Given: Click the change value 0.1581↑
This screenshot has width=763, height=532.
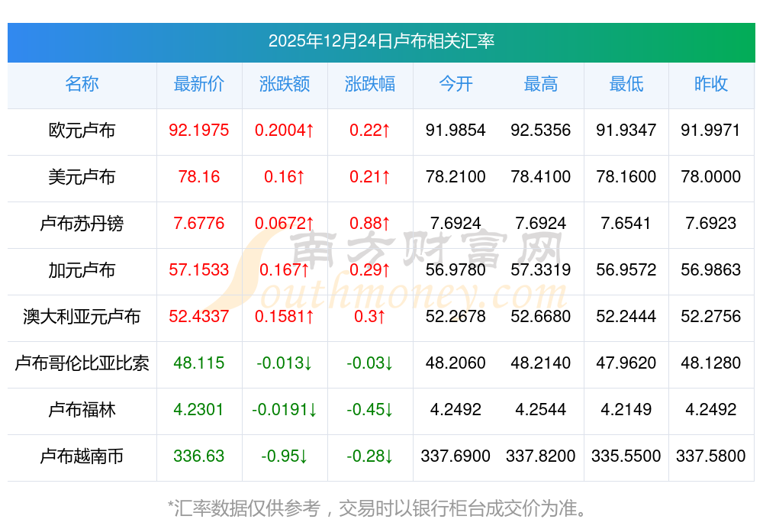Looking at the screenshot, I should (285, 317).
